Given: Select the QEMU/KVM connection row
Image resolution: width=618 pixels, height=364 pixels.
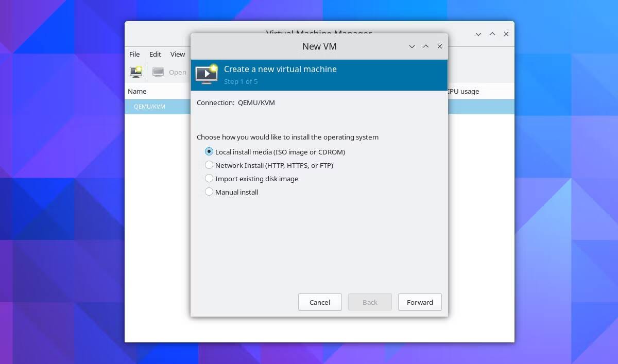Looking at the screenshot, I should pos(149,107).
